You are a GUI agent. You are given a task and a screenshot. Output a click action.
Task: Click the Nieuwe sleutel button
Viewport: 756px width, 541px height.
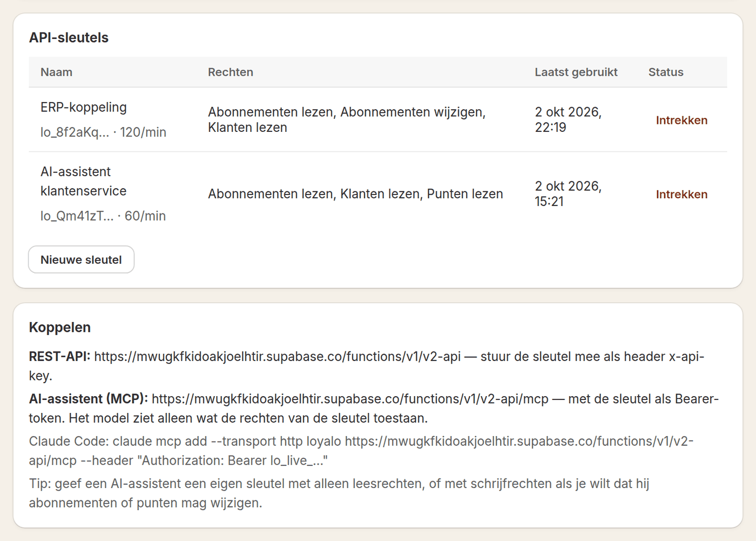tap(81, 260)
